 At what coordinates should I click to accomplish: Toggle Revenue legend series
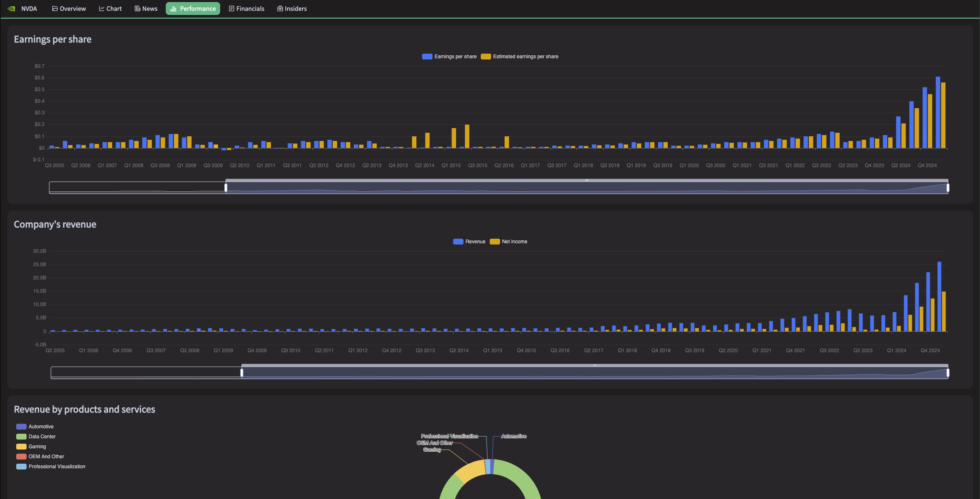tap(469, 242)
